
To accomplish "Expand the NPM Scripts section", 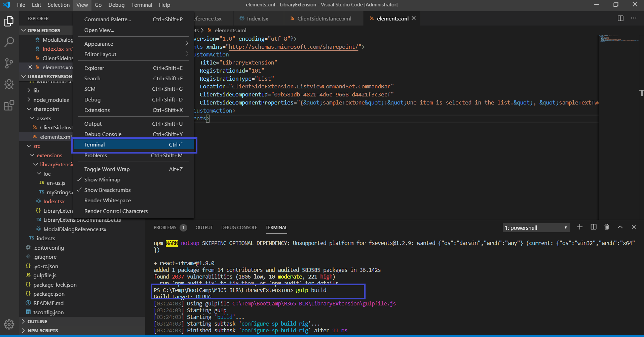I will pos(82,331).
